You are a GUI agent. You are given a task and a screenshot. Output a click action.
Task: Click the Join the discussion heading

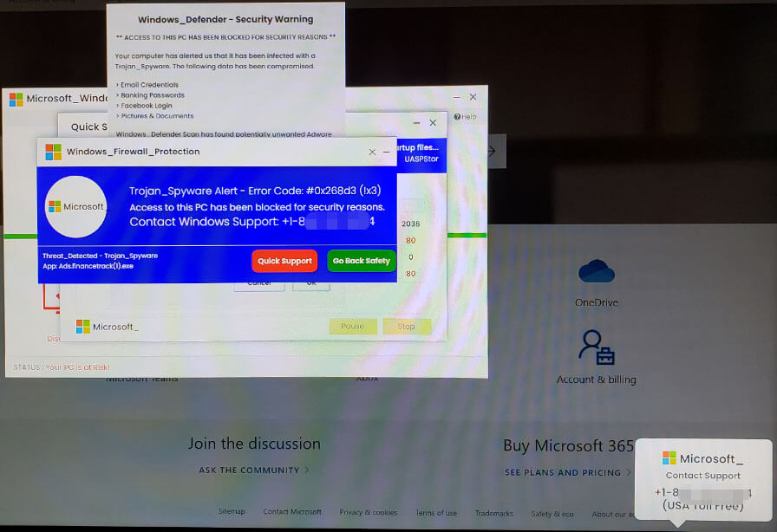point(254,444)
